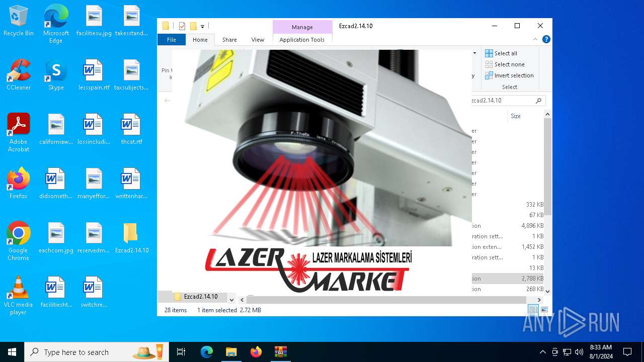Open the Firefox desktop shortcut
The width and height of the screenshot is (644, 362).
(x=19, y=184)
